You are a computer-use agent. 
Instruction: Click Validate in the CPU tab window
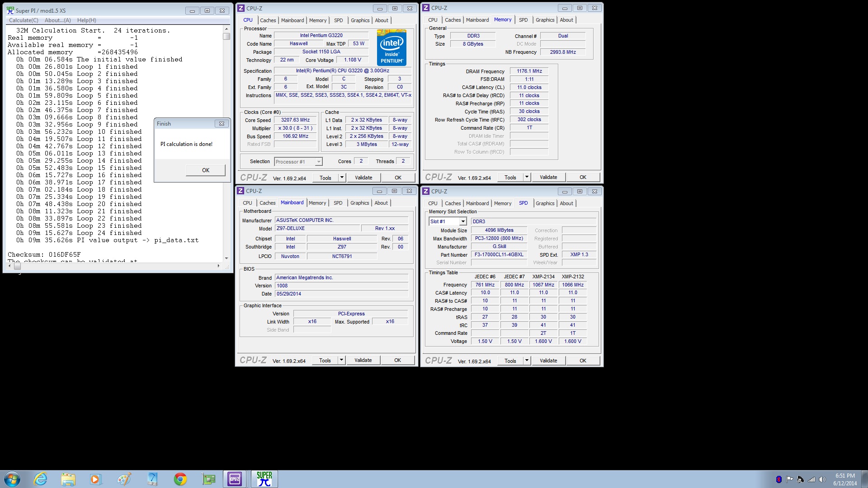[x=363, y=178]
